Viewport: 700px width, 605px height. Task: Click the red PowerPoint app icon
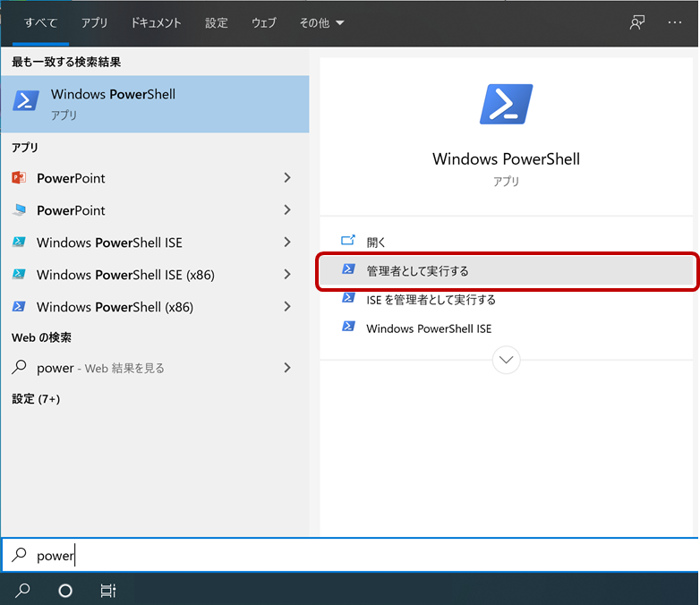coord(19,178)
